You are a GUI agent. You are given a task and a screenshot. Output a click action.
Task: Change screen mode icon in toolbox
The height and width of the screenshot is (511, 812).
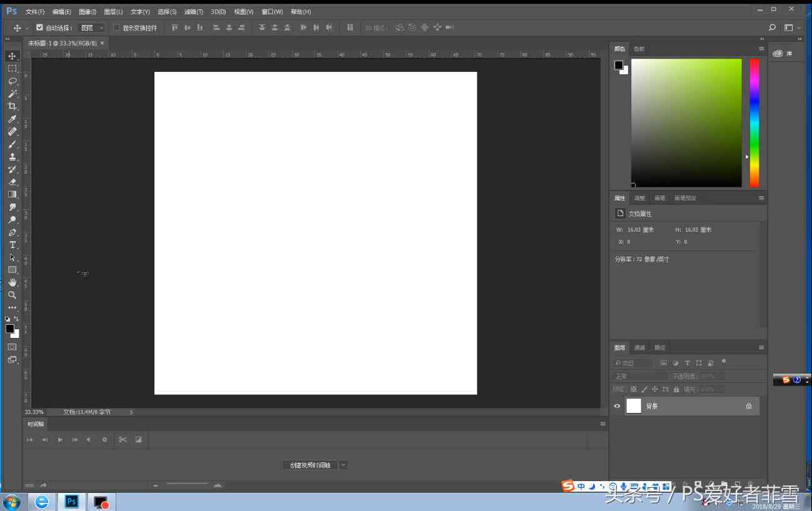point(12,360)
